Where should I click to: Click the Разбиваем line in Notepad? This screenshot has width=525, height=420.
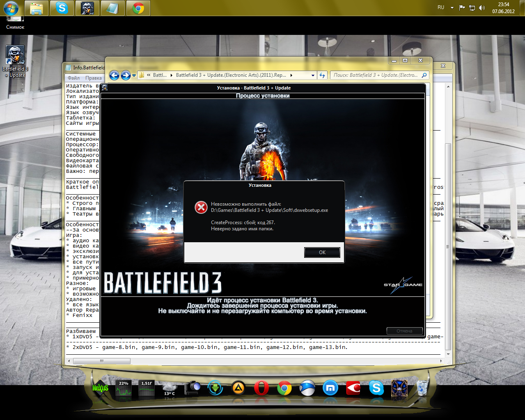81,331
